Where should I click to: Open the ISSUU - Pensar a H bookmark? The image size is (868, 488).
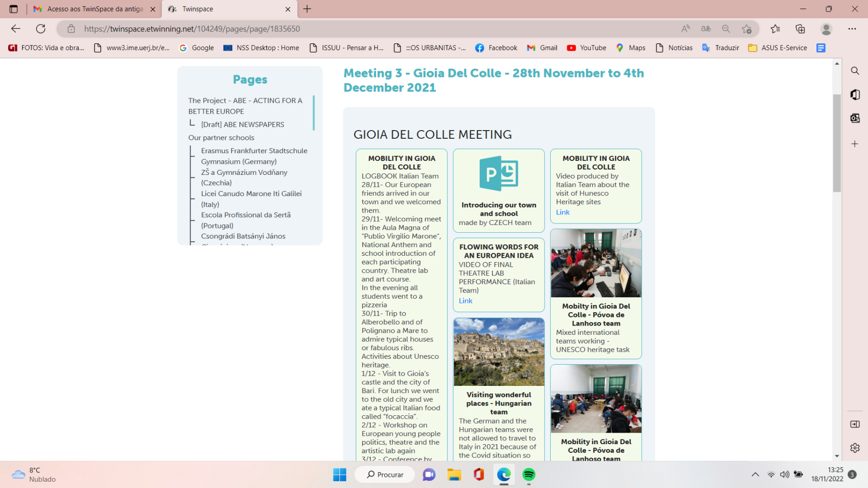(346, 48)
